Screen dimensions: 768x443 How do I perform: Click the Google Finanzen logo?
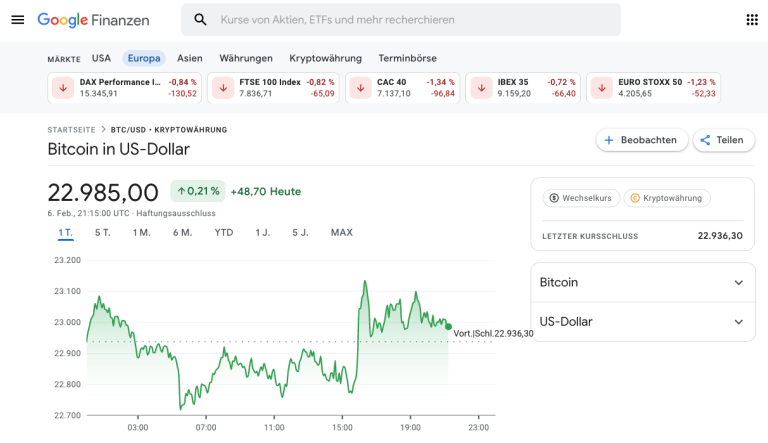[x=94, y=20]
